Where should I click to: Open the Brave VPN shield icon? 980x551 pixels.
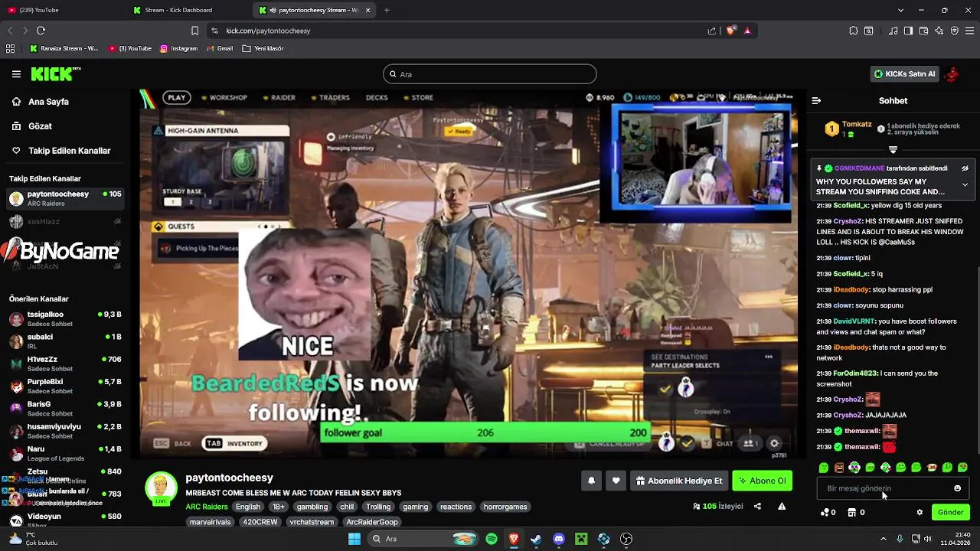pyautogui.click(x=954, y=31)
